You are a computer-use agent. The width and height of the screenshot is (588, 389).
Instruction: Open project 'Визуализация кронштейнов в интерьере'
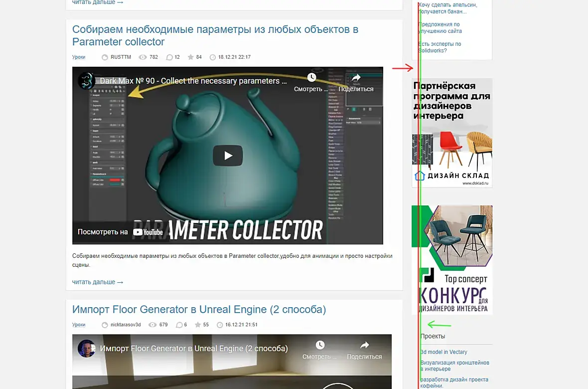click(454, 366)
